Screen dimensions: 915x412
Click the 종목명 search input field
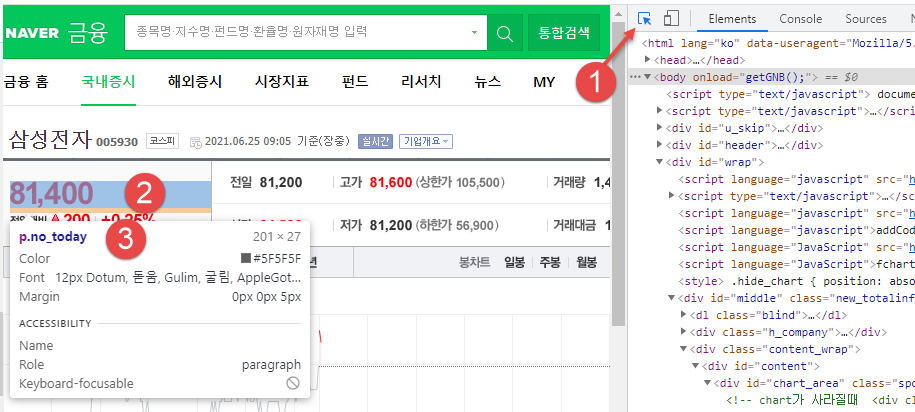tap(306, 32)
